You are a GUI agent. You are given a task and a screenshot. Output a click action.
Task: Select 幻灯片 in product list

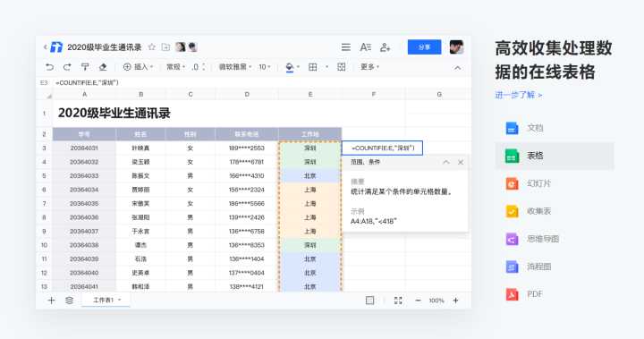pyautogui.click(x=555, y=183)
